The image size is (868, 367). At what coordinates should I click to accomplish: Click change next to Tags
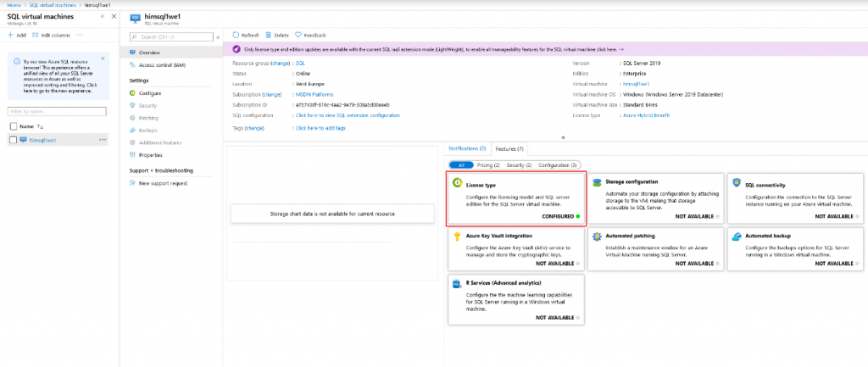tap(254, 128)
